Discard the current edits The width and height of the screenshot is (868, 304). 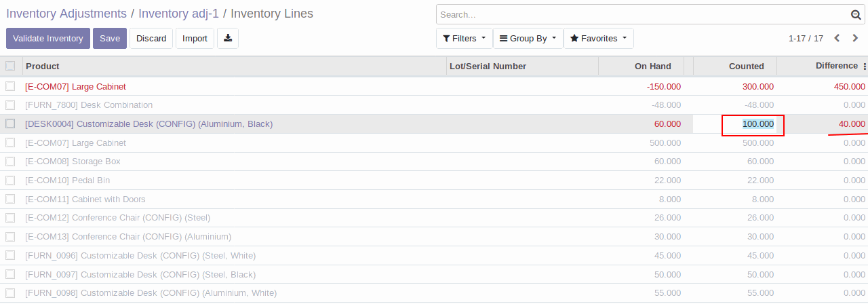click(x=151, y=39)
